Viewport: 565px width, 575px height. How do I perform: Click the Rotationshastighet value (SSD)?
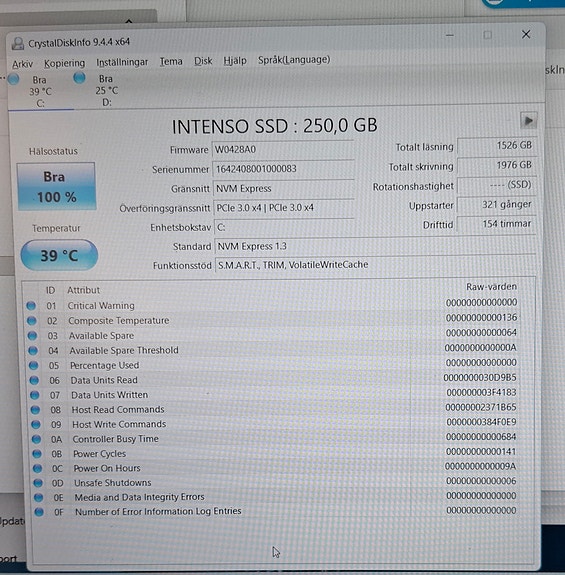click(496, 185)
